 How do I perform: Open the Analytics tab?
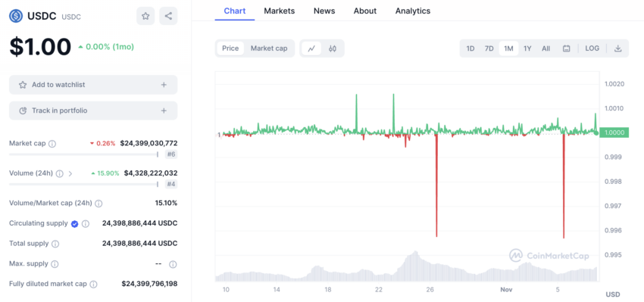point(413,11)
